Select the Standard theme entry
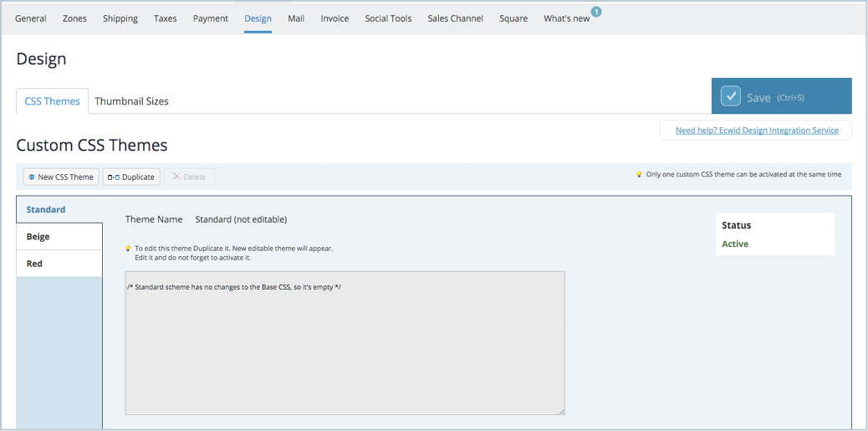This screenshot has width=868, height=431. click(x=59, y=209)
